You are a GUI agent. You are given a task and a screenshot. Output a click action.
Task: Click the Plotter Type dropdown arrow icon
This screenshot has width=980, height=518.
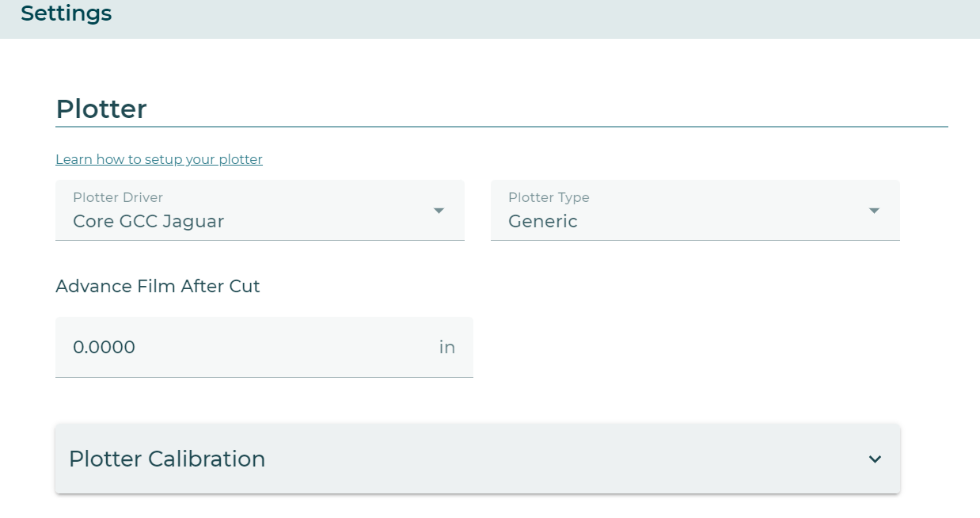click(x=874, y=211)
